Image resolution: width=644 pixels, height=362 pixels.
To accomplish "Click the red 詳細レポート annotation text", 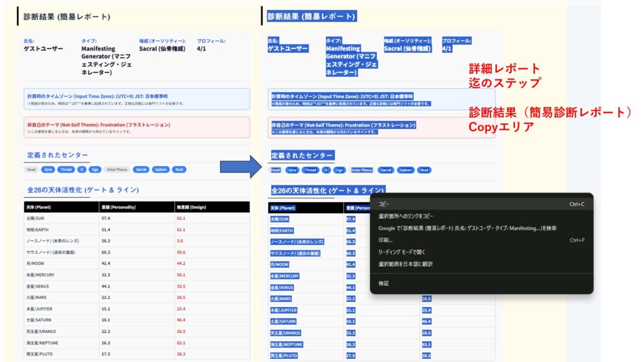I will 504,69.
